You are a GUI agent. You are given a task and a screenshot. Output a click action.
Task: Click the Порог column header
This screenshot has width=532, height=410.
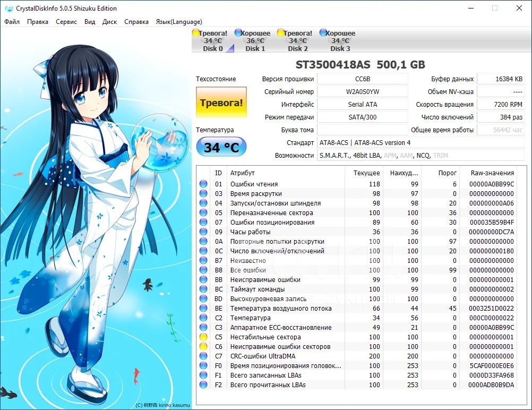440,173
